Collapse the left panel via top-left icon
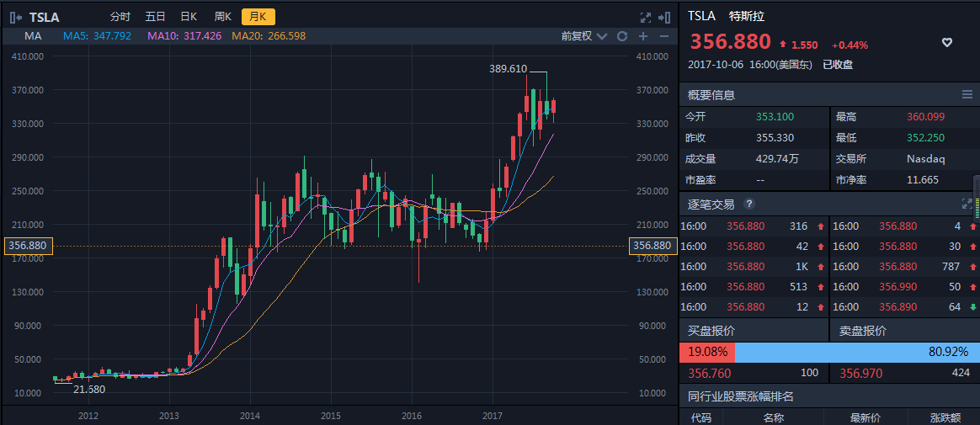The width and height of the screenshot is (980, 425). [15, 16]
